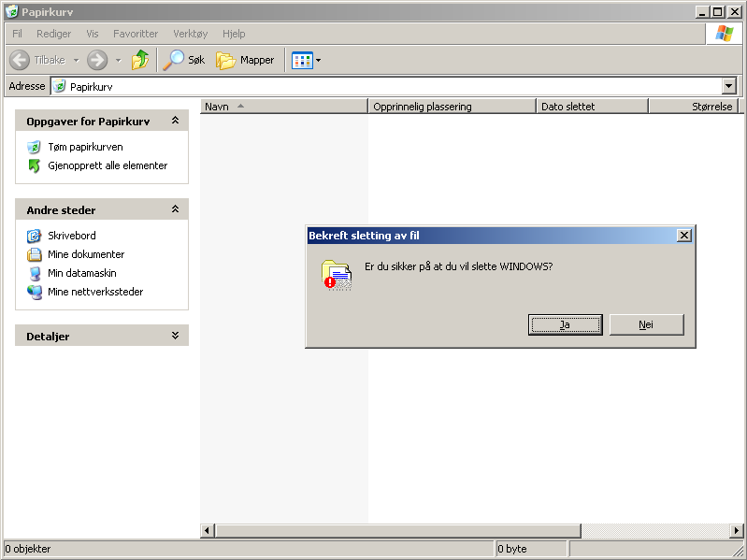Image resolution: width=747 pixels, height=560 pixels.
Task: Click the forward arrow navigation icon
Action: click(x=97, y=60)
